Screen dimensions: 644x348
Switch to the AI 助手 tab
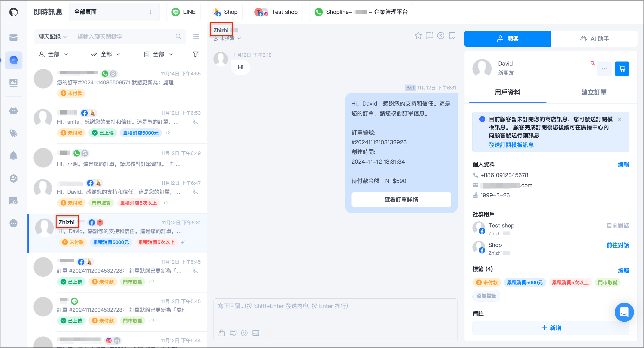[594, 39]
